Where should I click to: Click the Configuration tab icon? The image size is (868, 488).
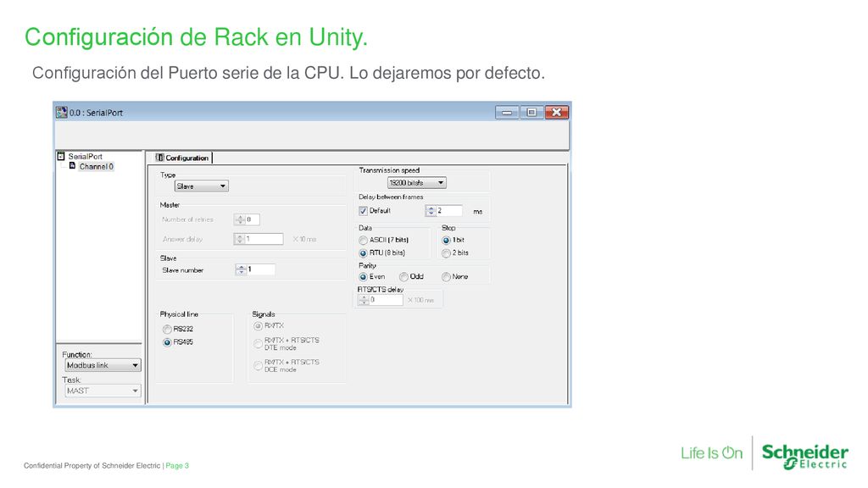[x=159, y=158]
